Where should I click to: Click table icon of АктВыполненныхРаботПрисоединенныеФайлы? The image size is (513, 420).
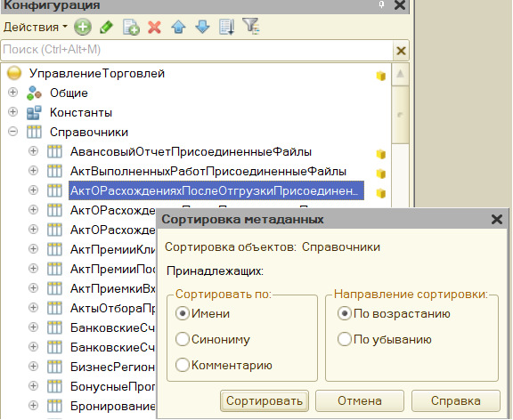(54, 171)
